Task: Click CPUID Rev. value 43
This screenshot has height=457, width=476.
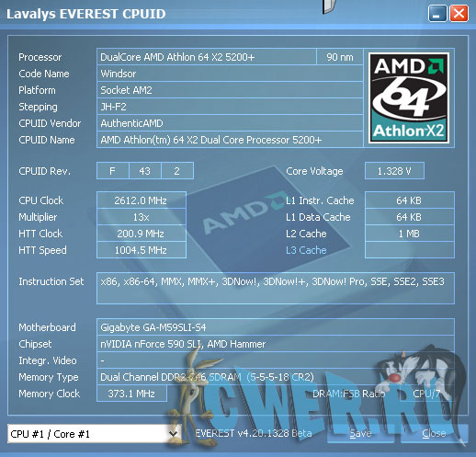Action: [x=145, y=171]
